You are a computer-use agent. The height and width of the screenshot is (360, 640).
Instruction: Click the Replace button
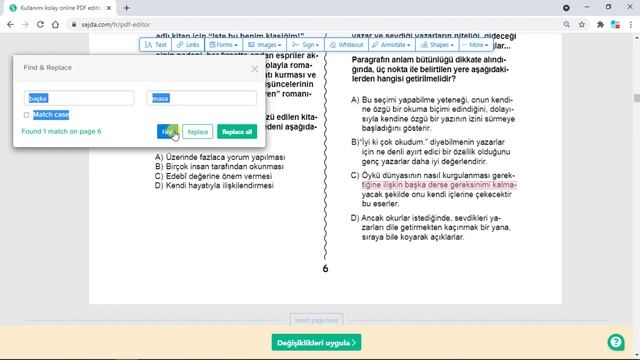198,132
